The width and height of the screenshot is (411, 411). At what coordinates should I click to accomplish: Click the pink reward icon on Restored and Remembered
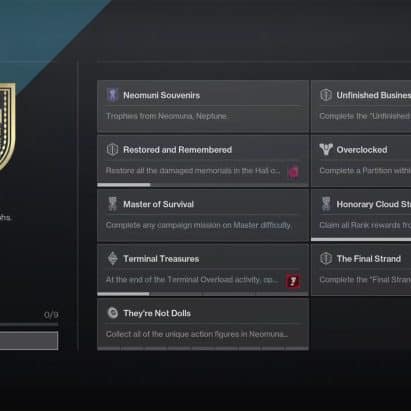coord(293,171)
